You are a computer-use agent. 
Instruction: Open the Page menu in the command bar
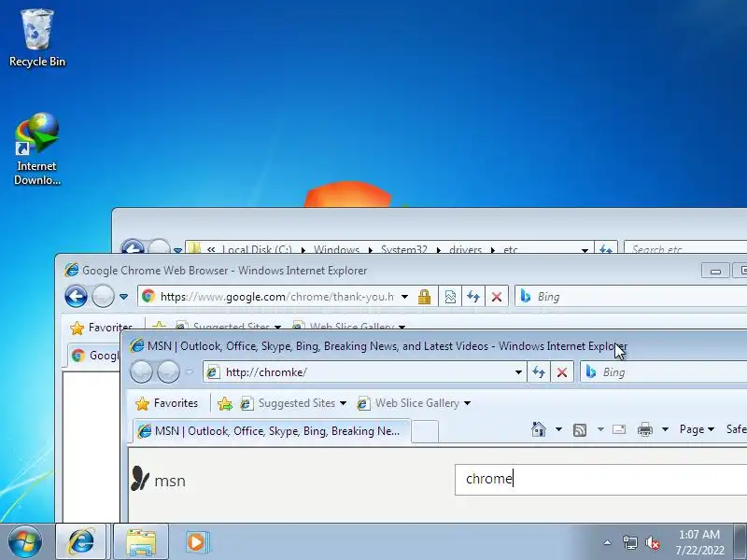(x=697, y=429)
